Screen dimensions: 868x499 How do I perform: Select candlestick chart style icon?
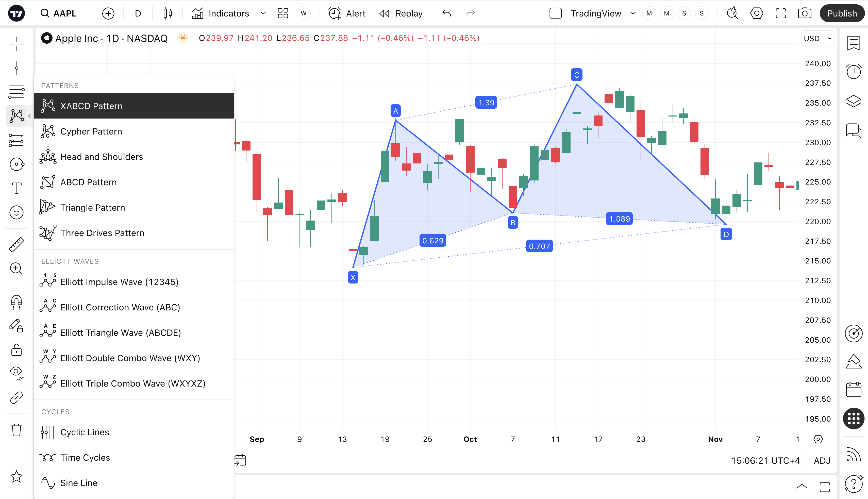click(x=168, y=13)
